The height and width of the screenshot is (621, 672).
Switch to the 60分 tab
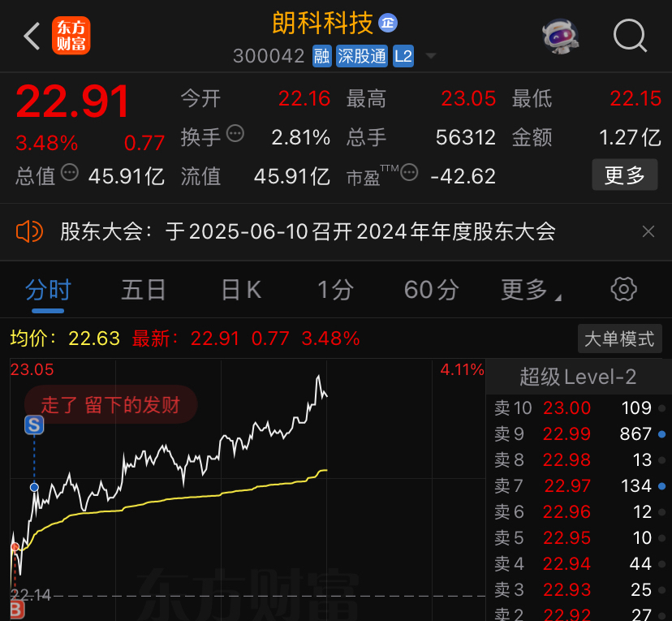(431, 290)
